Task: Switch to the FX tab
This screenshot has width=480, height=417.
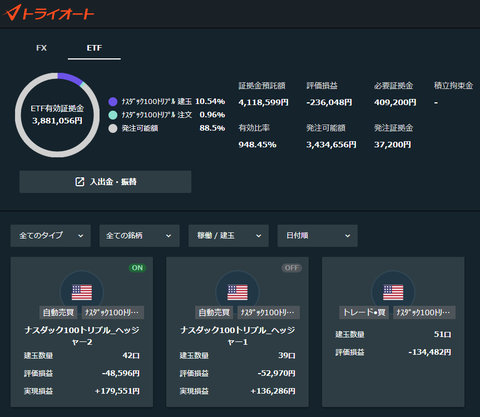Action: (41, 48)
